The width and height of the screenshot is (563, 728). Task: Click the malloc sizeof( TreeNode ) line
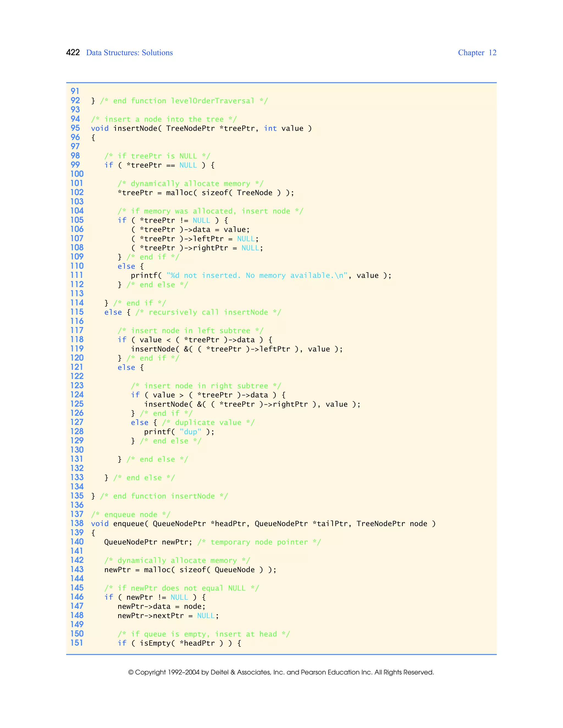pos(206,193)
